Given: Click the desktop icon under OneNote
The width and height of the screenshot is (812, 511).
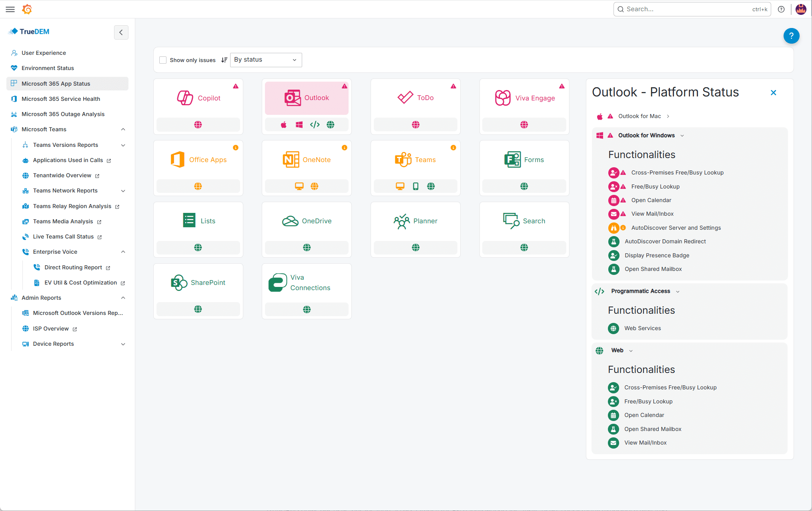Looking at the screenshot, I should click(299, 186).
